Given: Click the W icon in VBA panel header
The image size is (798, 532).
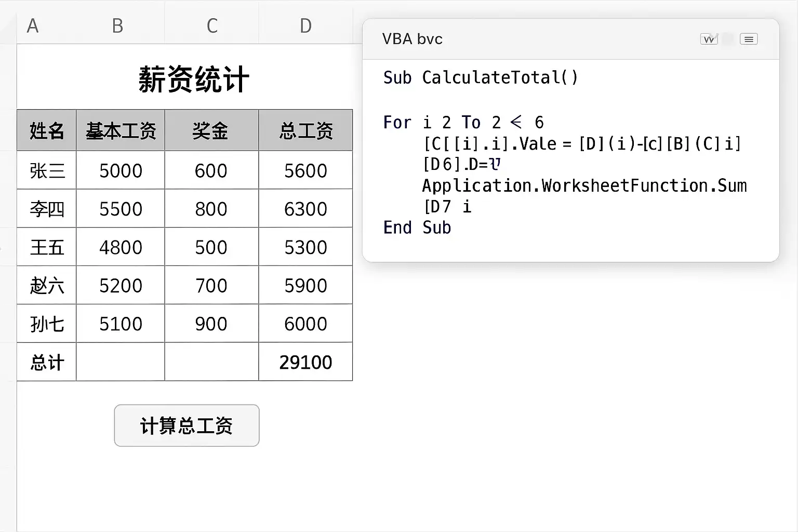Looking at the screenshot, I should [x=709, y=39].
